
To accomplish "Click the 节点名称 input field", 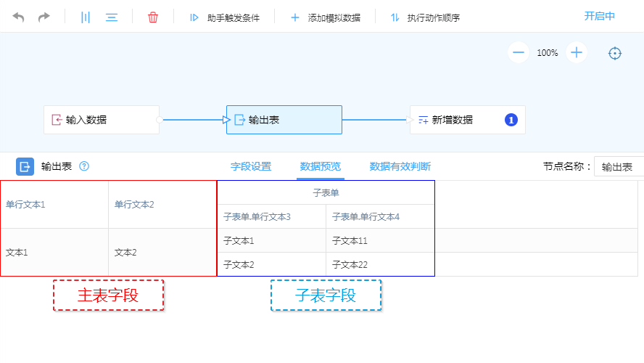I will tap(619, 167).
